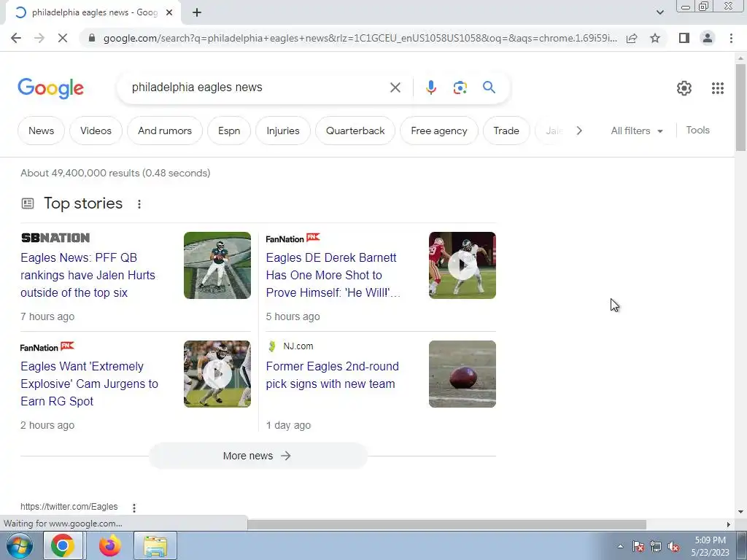Open Chrome three-dot menu
747x560 pixels.
click(x=731, y=38)
